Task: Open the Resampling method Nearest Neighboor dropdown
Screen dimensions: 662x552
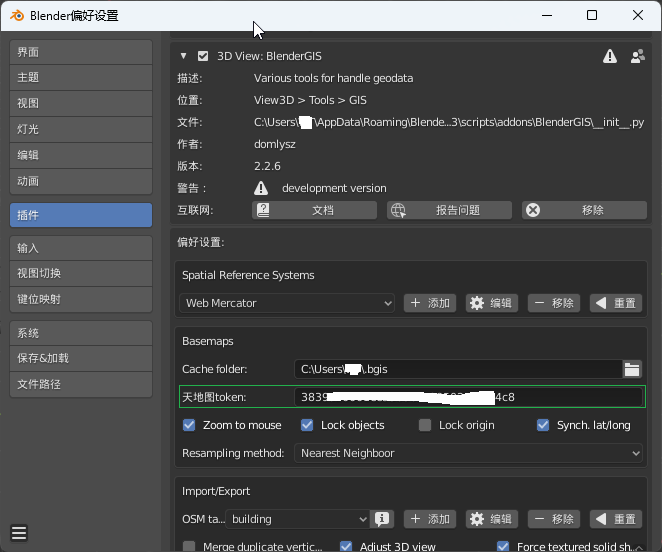Action: [468, 453]
